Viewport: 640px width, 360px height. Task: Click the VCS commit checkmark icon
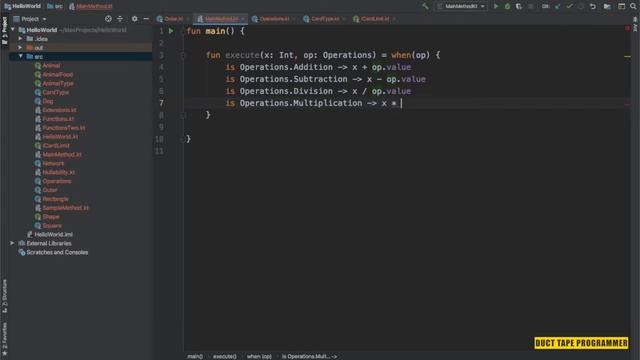click(x=569, y=6)
